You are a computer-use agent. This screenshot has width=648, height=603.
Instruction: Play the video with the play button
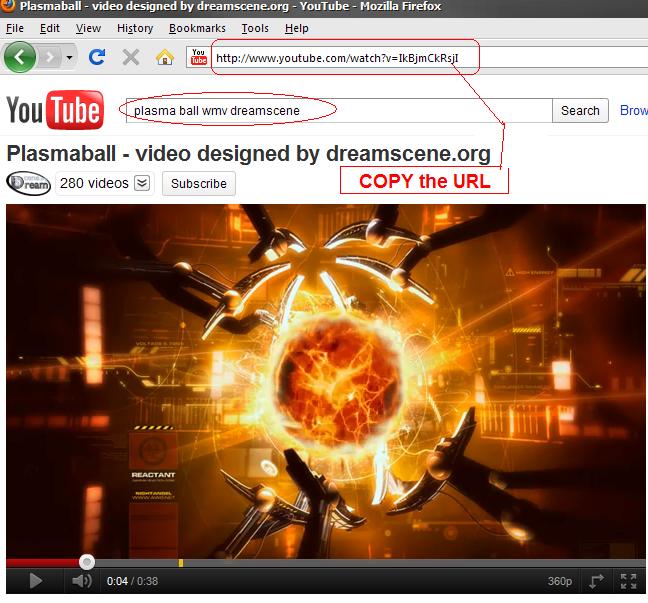coord(36,581)
